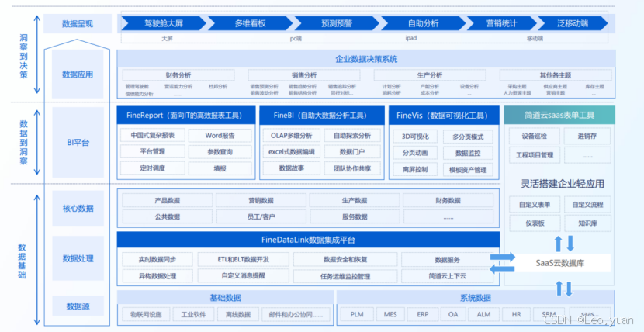Image resolution: width=644 pixels, height=332 pixels.
Task: Click the 3D可视化 box
Action: pos(415,137)
